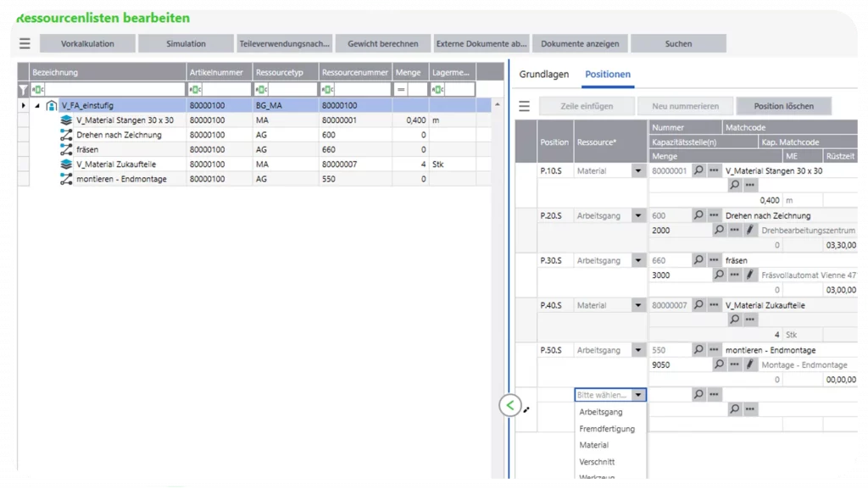
Task: Open the magnifier search beside number 80000001
Action: (697, 170)
